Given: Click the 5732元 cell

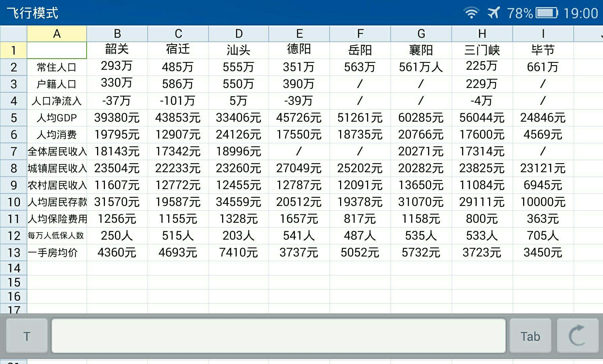Looking at the screenshot, I should pos(421,252).
